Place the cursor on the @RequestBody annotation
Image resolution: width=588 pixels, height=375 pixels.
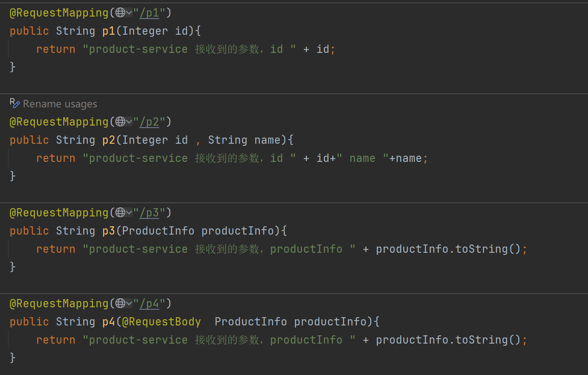coord(161,322)
